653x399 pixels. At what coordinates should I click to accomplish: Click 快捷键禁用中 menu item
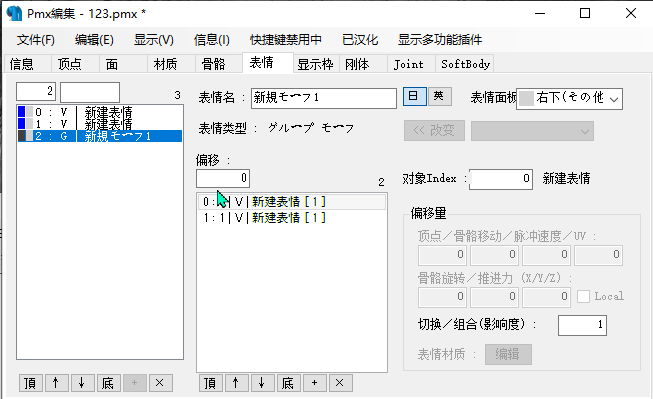(x=286, y=40)
